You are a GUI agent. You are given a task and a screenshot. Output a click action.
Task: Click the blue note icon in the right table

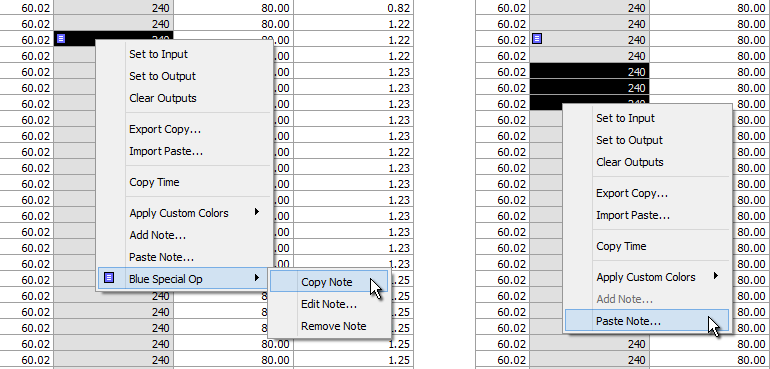[x=537, y=38]
